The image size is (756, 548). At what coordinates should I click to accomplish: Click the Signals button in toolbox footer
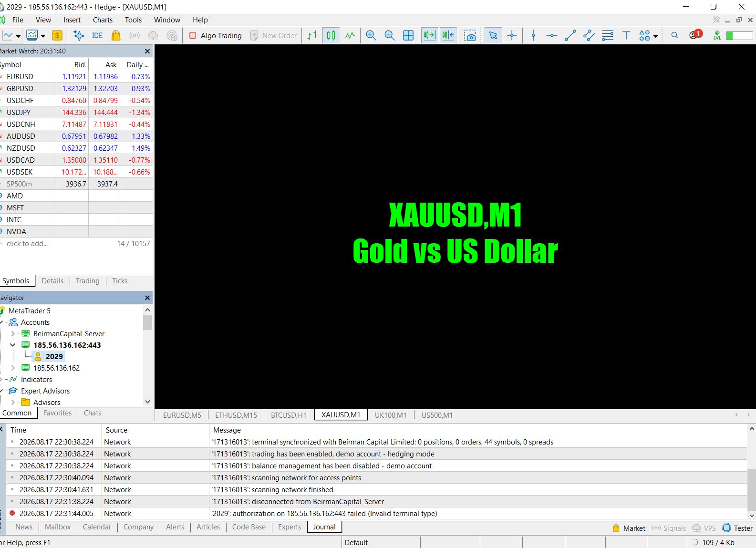pyautogui.click(x=669, y=528)
